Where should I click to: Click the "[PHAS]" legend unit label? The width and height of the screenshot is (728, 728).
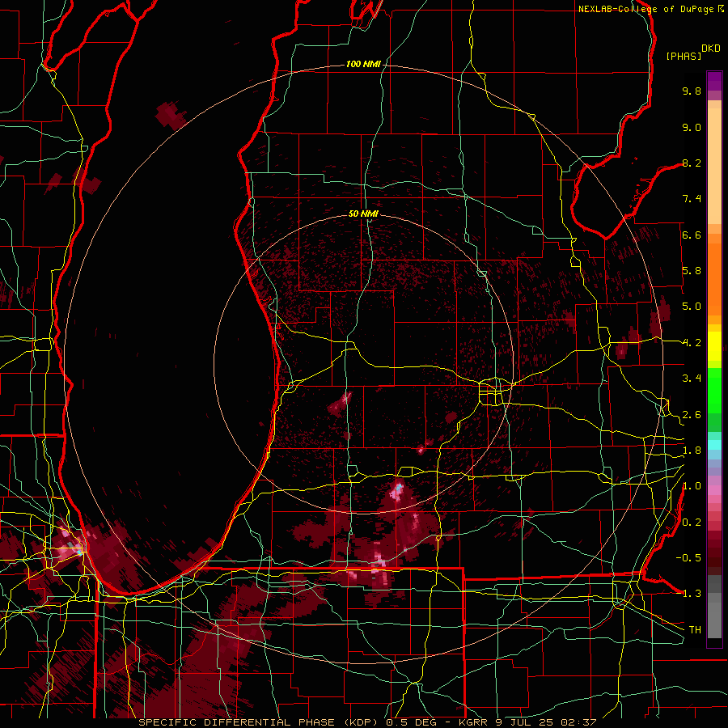coord(684,56)
